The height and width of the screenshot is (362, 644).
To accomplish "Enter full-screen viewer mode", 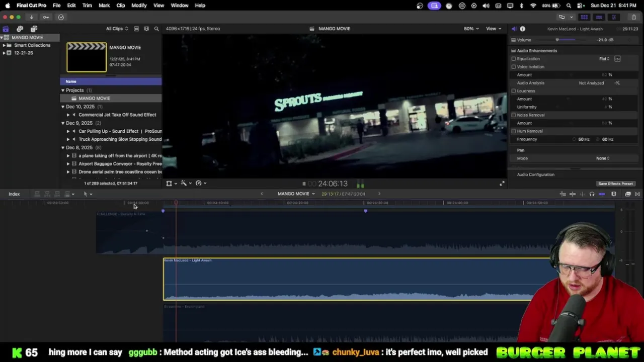I will coord(502,184).
